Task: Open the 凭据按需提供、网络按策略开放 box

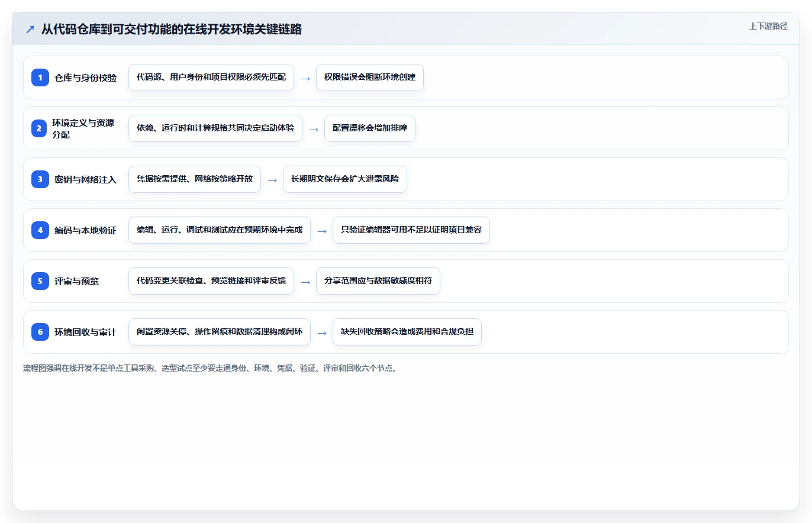Action: coord(195,179)
